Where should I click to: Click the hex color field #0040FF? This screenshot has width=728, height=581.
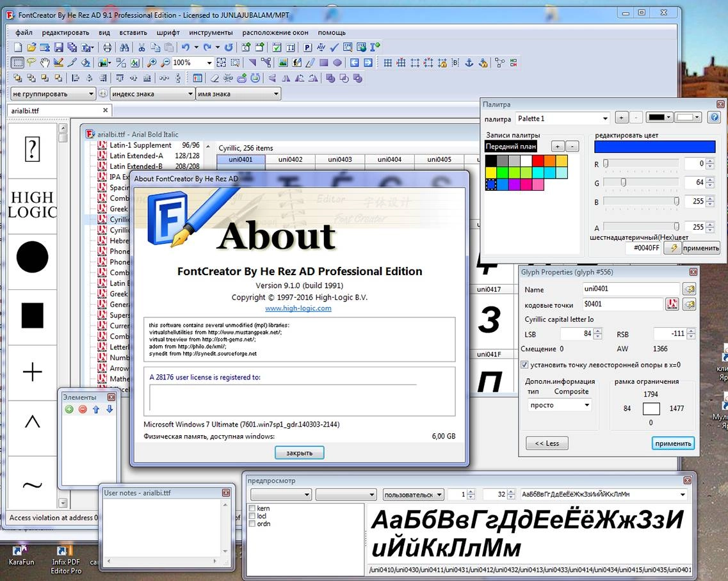coord(644,248)
